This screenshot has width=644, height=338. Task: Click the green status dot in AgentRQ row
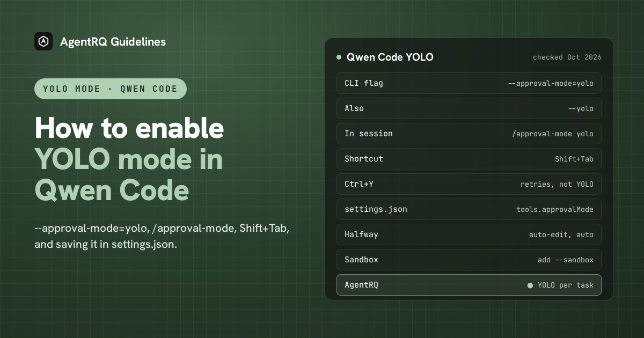coord(530,285)
